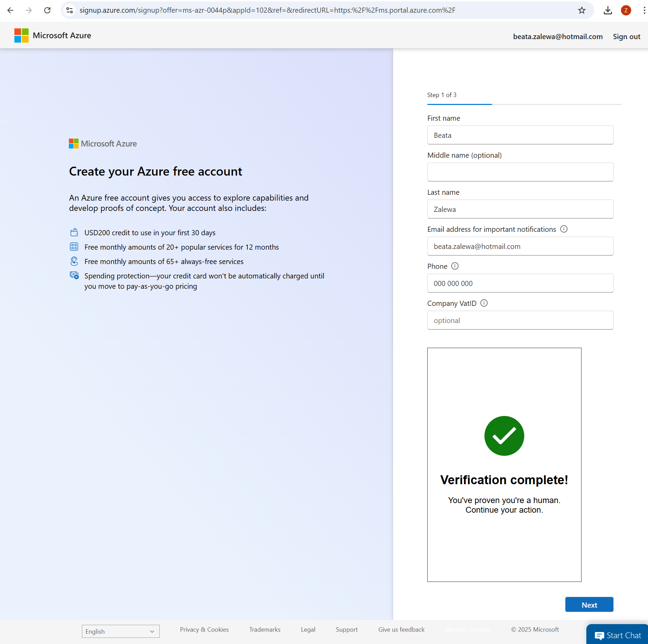Focus the Company VatID field
The width and height of the screenshot is (648, 644).
click(520, 320)
